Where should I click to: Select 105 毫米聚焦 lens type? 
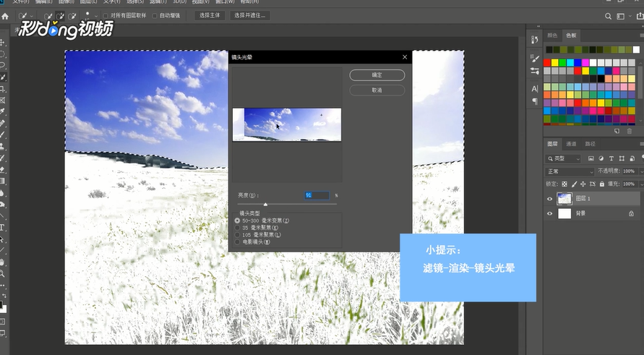[x=237, y=235]
